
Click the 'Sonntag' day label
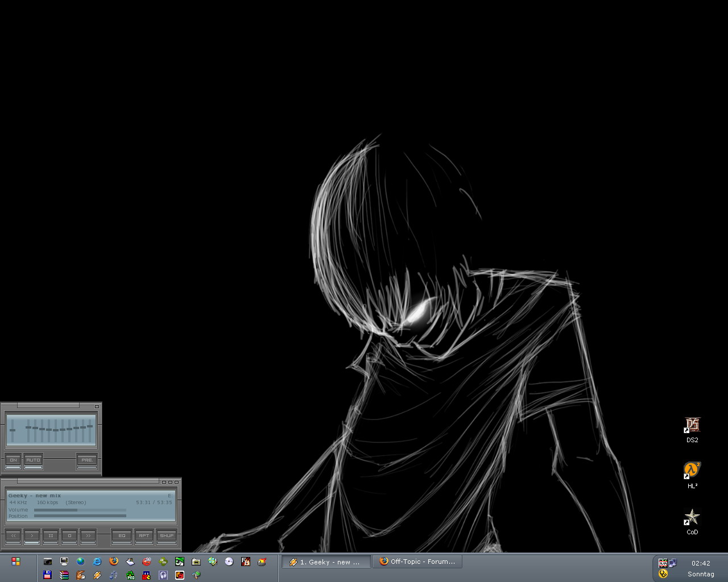(x=701, y=574)
